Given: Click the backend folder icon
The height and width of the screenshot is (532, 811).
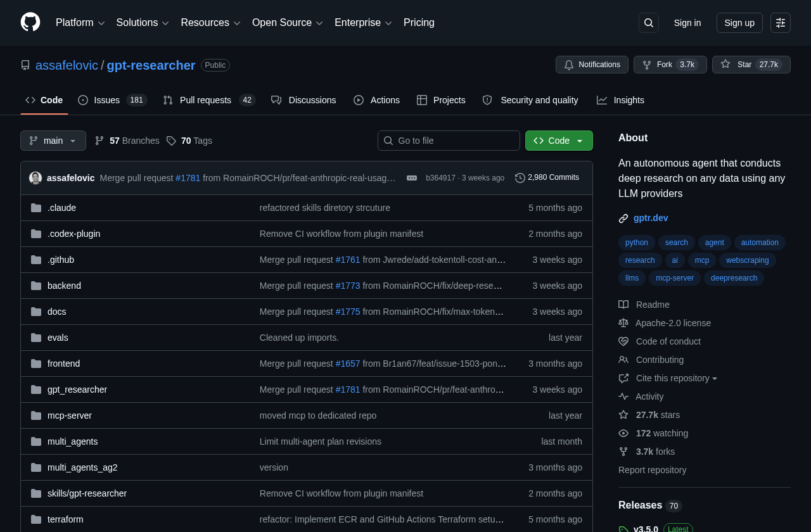Looking at the screenshot, I should [36, 286].
